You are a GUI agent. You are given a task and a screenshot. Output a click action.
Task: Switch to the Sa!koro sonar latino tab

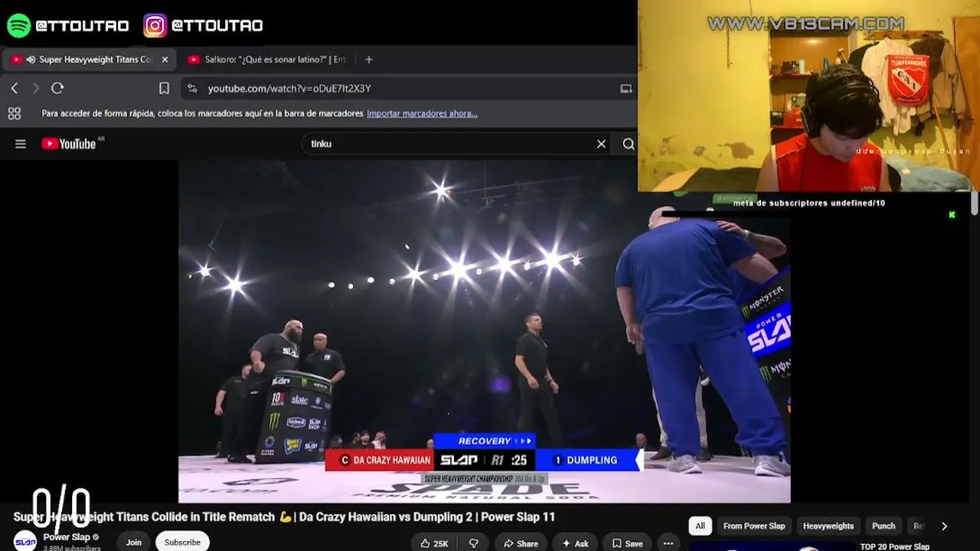pos(268,60)
